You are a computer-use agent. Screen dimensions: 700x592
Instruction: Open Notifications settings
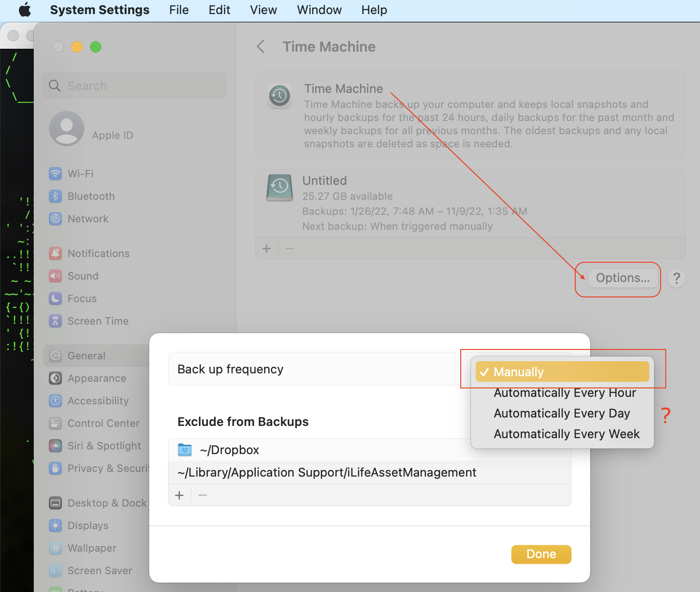[99, 253]
